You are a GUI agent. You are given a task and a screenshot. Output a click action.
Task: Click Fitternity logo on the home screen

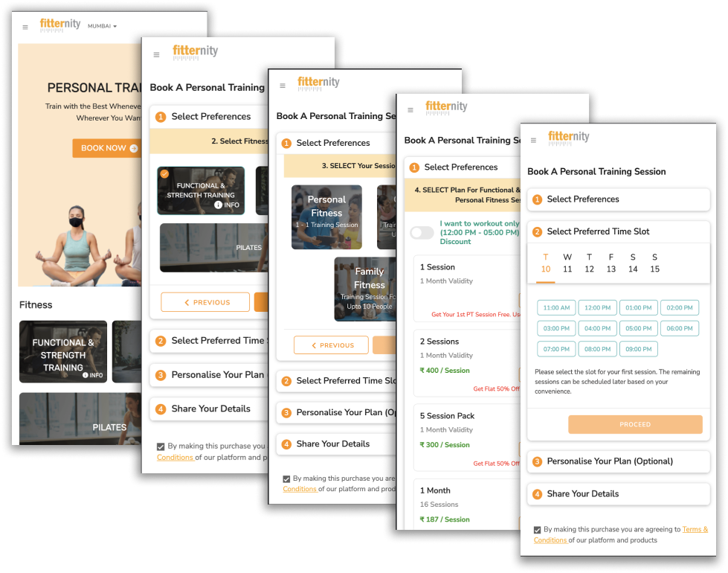(x=60, y=25)
